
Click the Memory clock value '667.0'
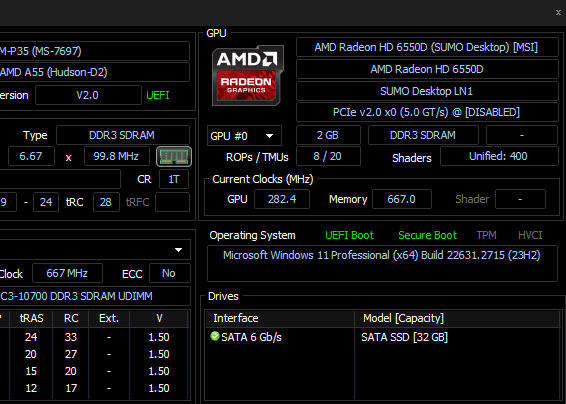tap(401, 199)
